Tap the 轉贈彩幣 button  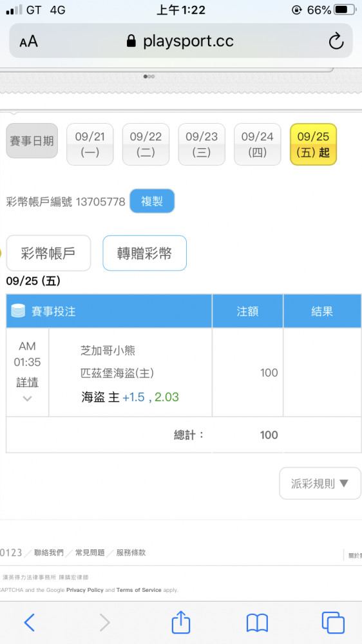(x=145, y=253)
